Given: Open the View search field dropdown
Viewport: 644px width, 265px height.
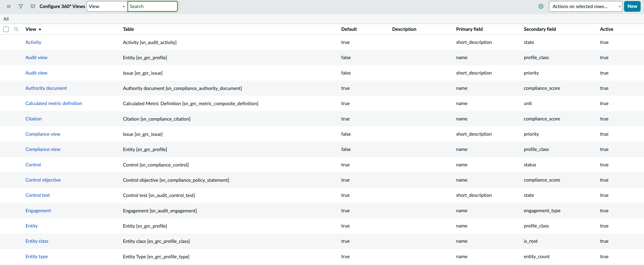Looking at the screenshot, I should coord(107,7).
